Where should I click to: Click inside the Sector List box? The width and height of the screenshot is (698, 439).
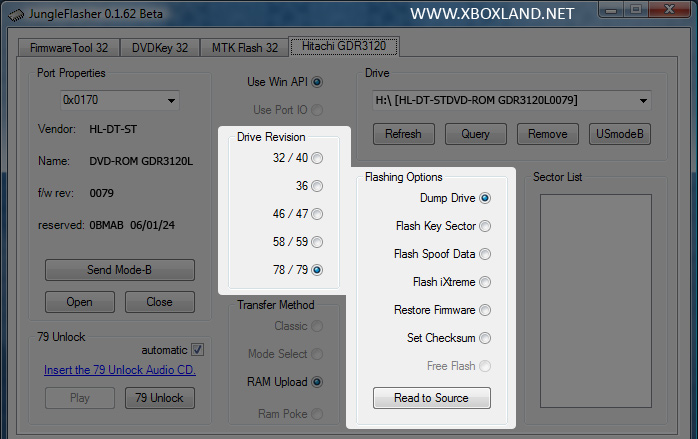point(596,301)
